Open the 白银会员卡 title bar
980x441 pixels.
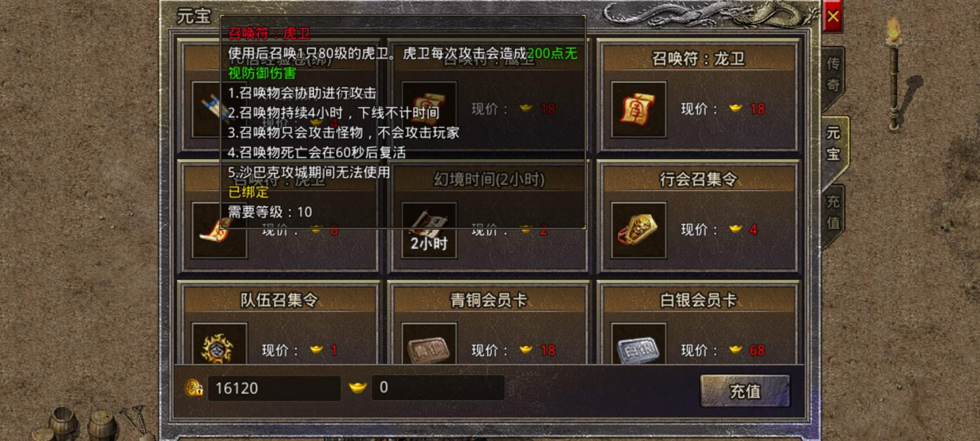click(x=698, y=300)
